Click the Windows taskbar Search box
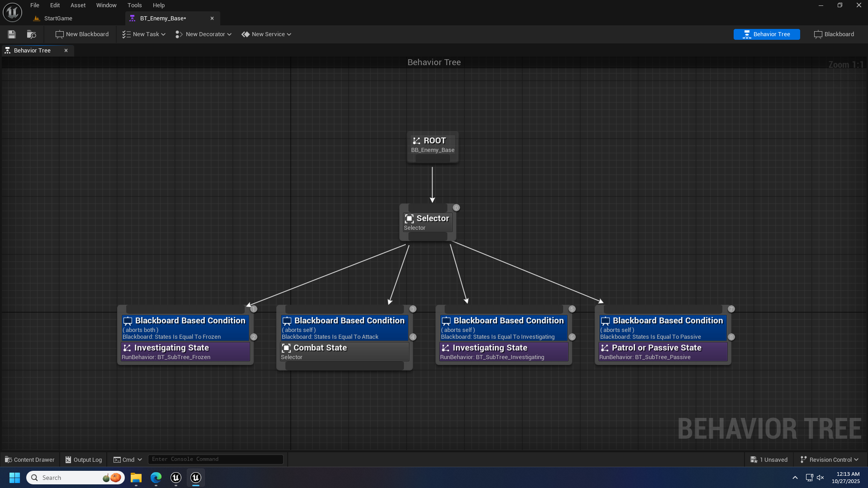 tap(76, 478)
